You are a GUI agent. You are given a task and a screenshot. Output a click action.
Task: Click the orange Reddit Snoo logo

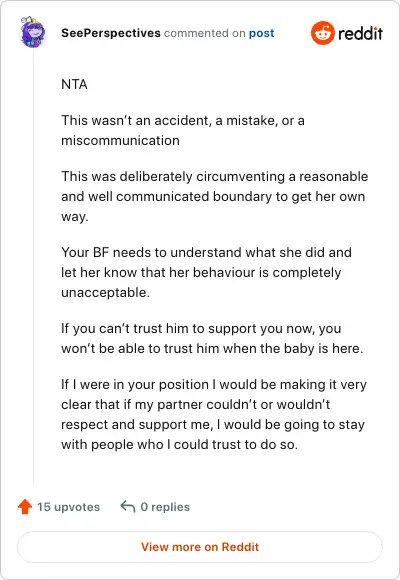point(323,33)
